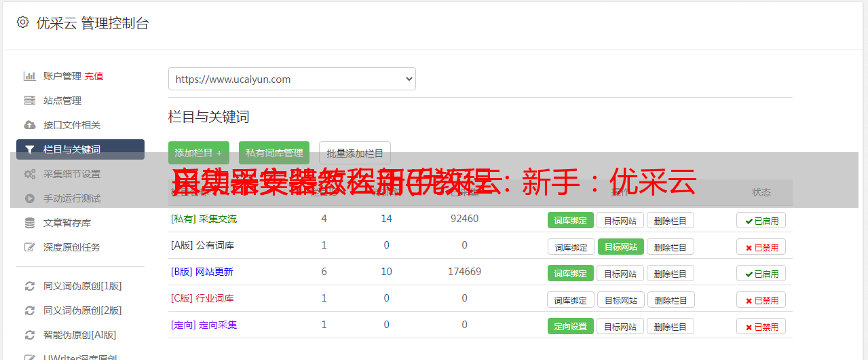Click 删除栏目 for 采集交流 row
The height and width of the screenshot is (360, 868).
click(x=671, y=220)
